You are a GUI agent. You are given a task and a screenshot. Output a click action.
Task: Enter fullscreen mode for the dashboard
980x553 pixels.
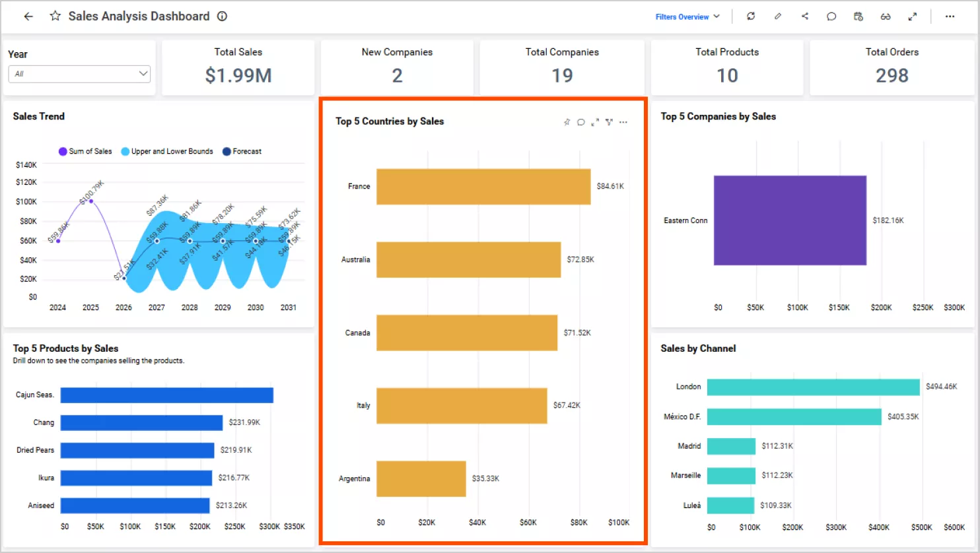(913, 16)
